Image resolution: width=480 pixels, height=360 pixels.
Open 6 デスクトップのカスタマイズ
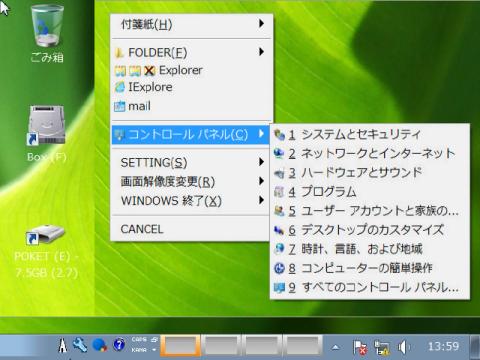(x=370, y=230)
